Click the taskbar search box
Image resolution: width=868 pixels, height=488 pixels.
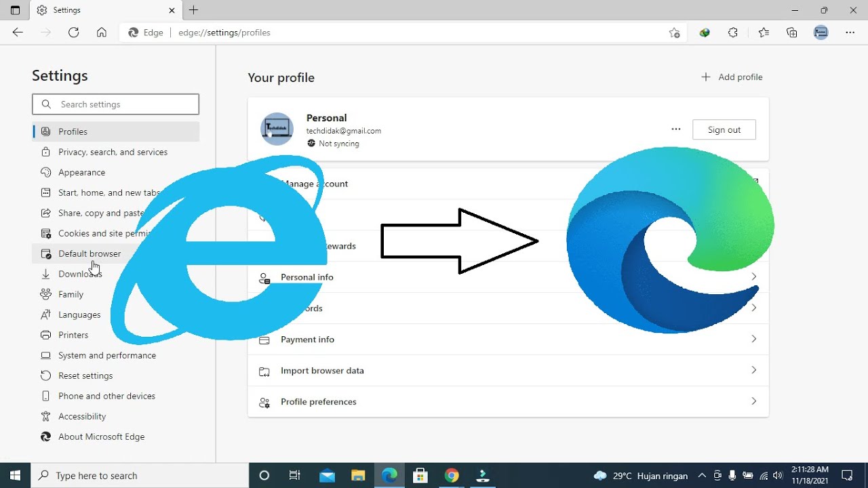(x=140, y=475)
